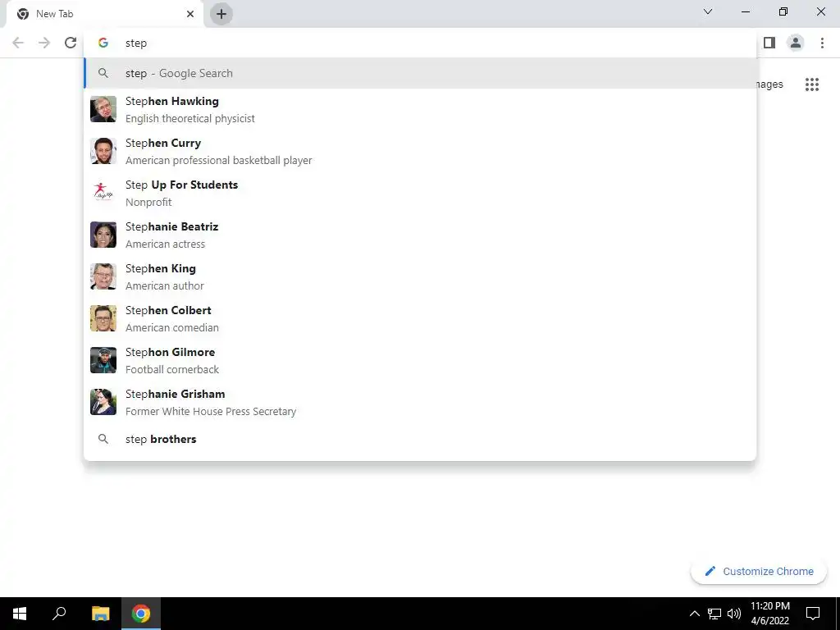This screenshot has width=840, height=630.
Task: Open the Windows Start menu
Action: click(20, 614)
